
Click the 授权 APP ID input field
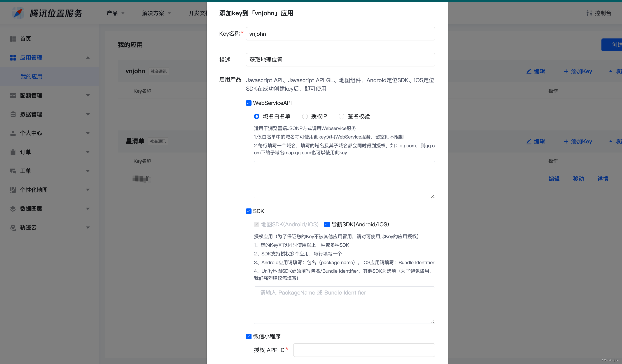(364, 350)
